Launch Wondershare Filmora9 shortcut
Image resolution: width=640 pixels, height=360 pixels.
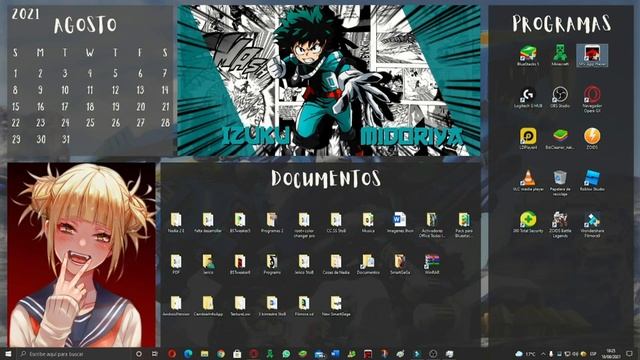[x=592, y=224]
